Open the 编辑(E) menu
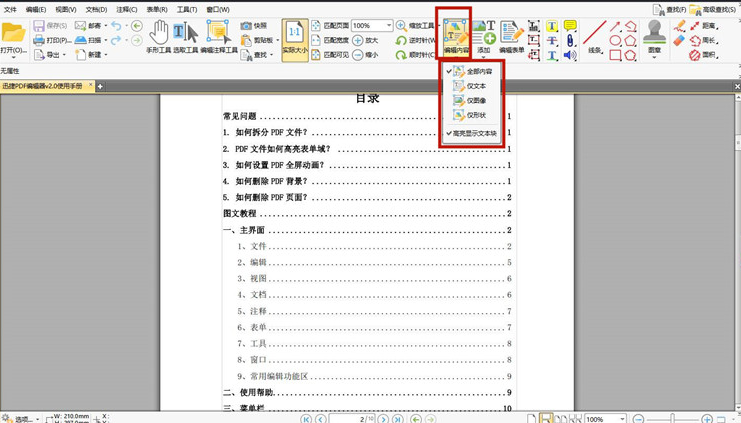Screen dimensions: 741x423 pyautogui.click(x=35, y=9)
